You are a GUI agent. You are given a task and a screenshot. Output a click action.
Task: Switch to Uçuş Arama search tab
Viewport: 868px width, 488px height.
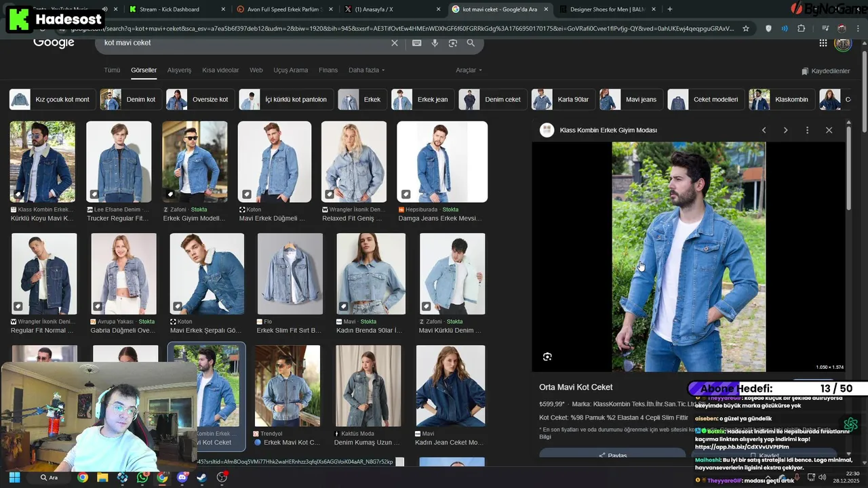coord(290,70)
